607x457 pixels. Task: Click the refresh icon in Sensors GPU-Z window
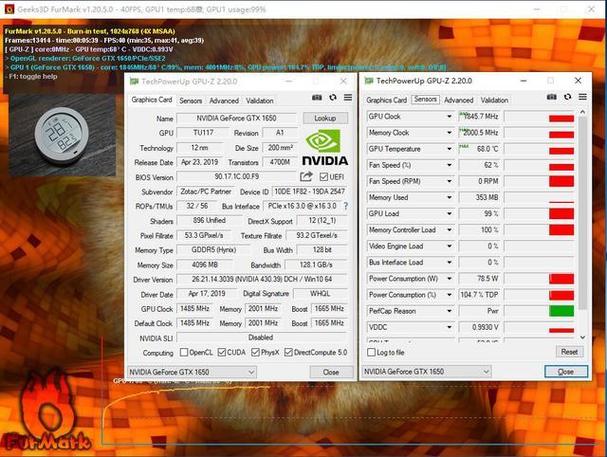tap(568, 97)
